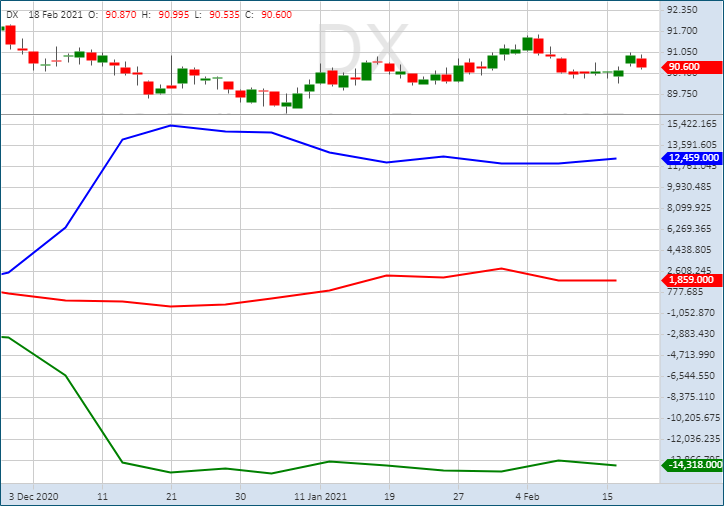Click the 15,422.165 axis value
This screenshot has width=724, height=506.
tap(692, 124)
